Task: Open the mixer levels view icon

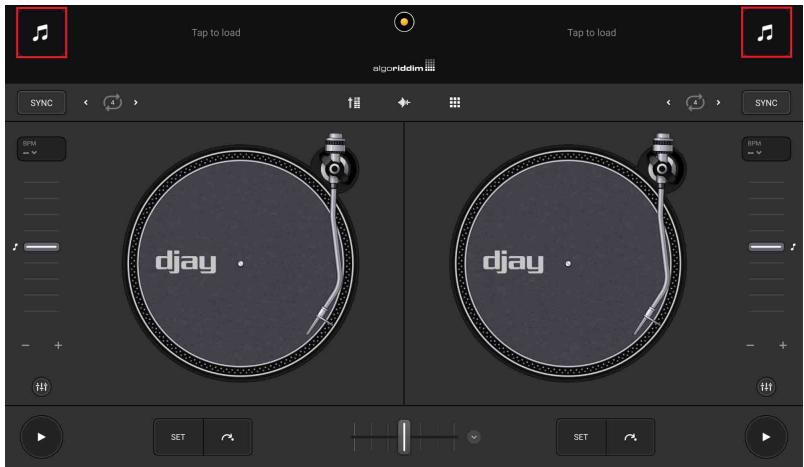Action: 354,103
